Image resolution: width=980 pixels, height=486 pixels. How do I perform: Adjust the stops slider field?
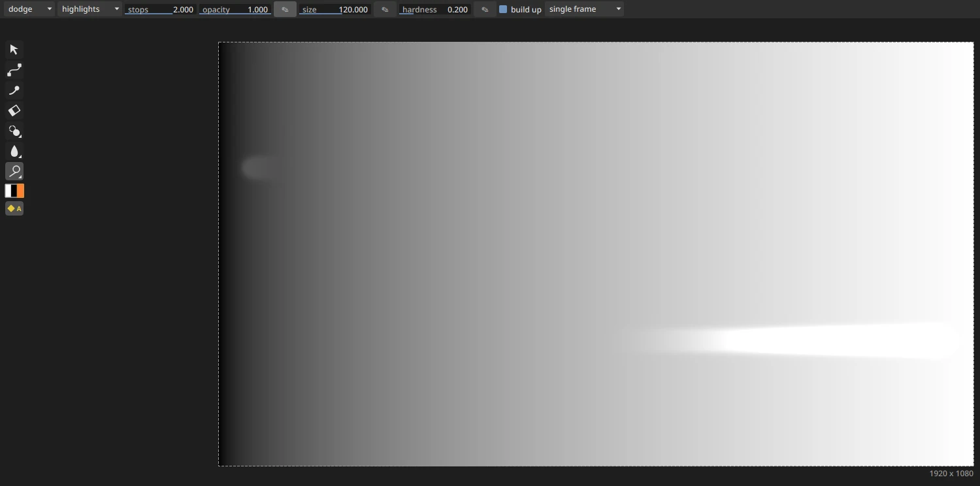point(161,9)
